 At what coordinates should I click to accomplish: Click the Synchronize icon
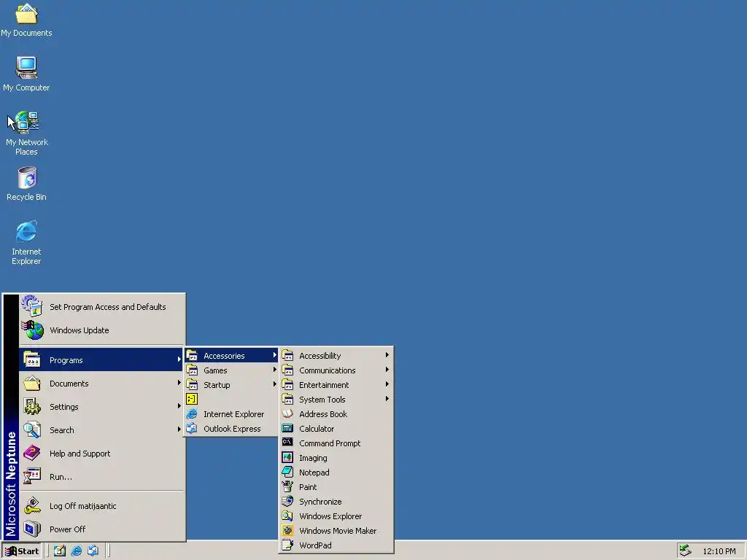pyautogui.click(x=287, y=502)
